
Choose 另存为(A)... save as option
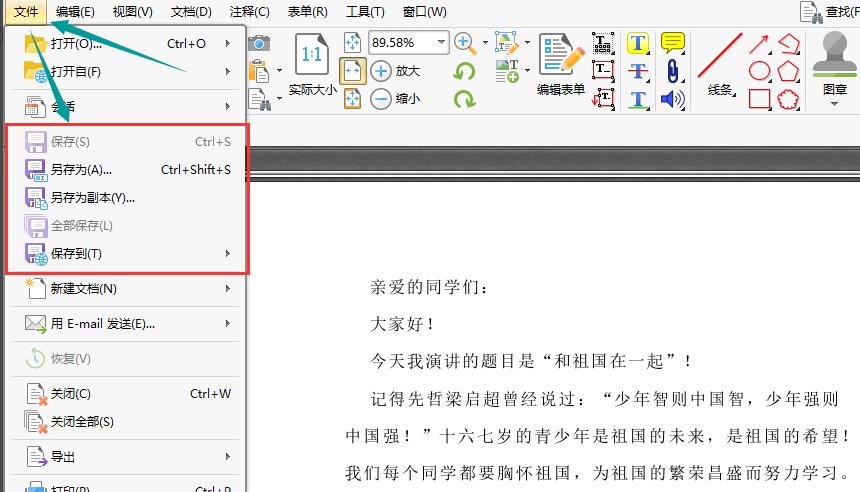(x=126, y=169)
